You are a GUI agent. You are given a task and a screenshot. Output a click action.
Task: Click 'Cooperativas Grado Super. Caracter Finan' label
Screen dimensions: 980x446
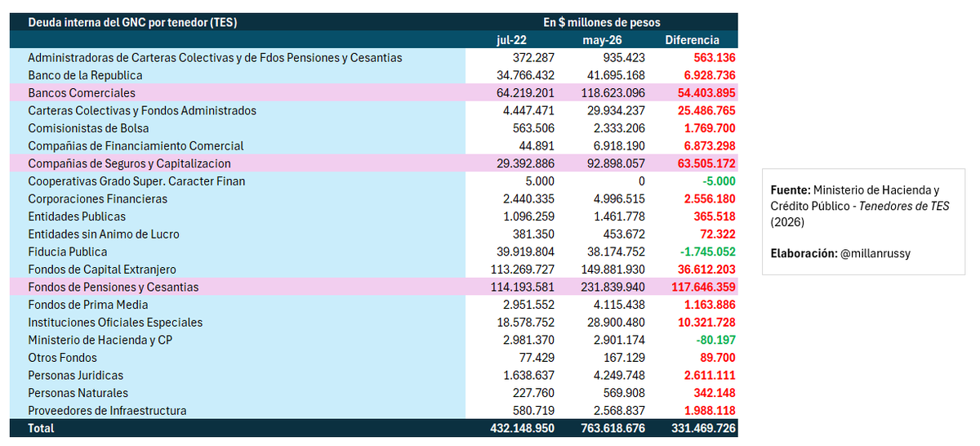pos(136,181)
